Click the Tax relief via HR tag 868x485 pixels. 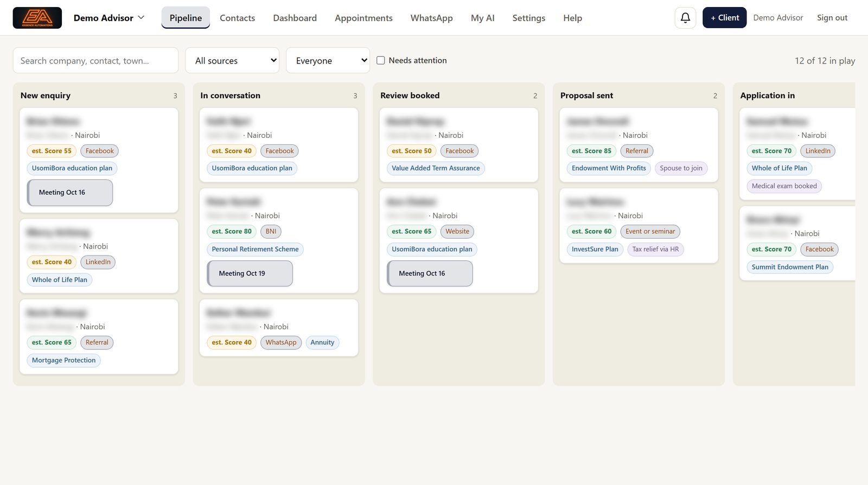(x=655, y=249)
